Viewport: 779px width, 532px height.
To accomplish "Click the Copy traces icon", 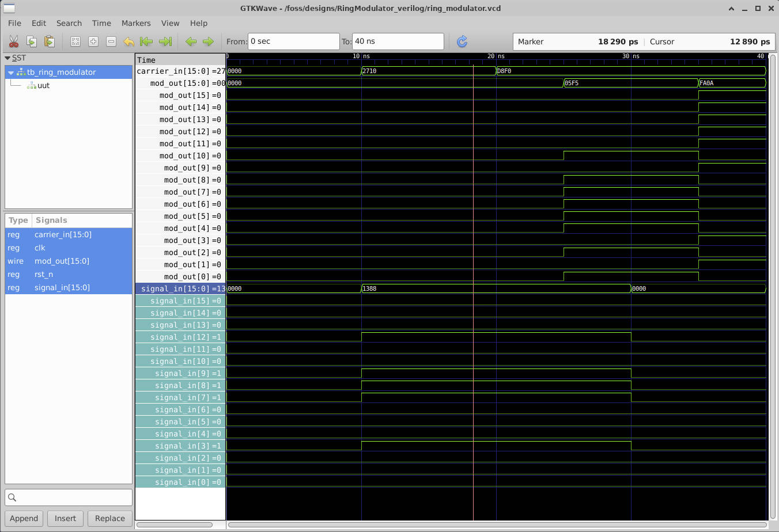I will tap(32, 41).
